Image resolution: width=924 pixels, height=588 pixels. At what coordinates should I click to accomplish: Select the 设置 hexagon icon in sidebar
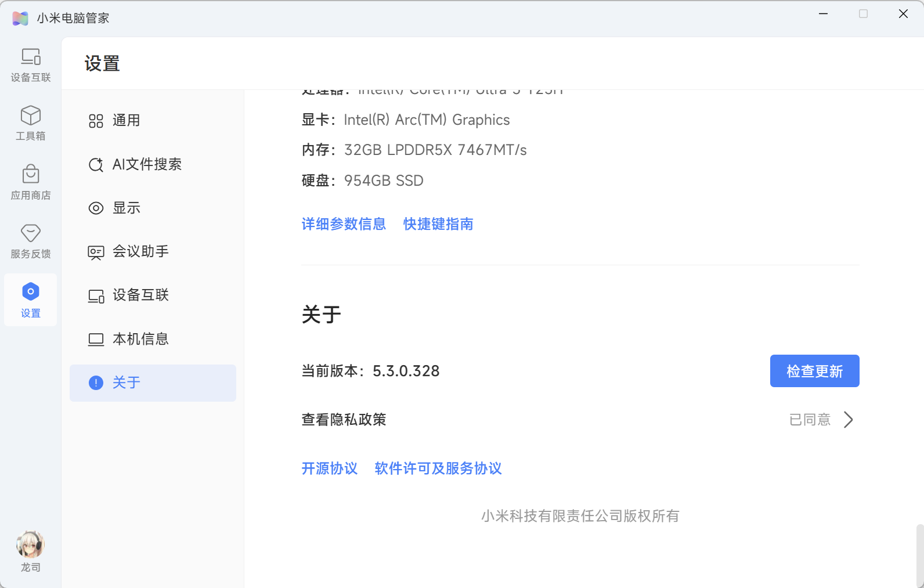pos(31,291)
